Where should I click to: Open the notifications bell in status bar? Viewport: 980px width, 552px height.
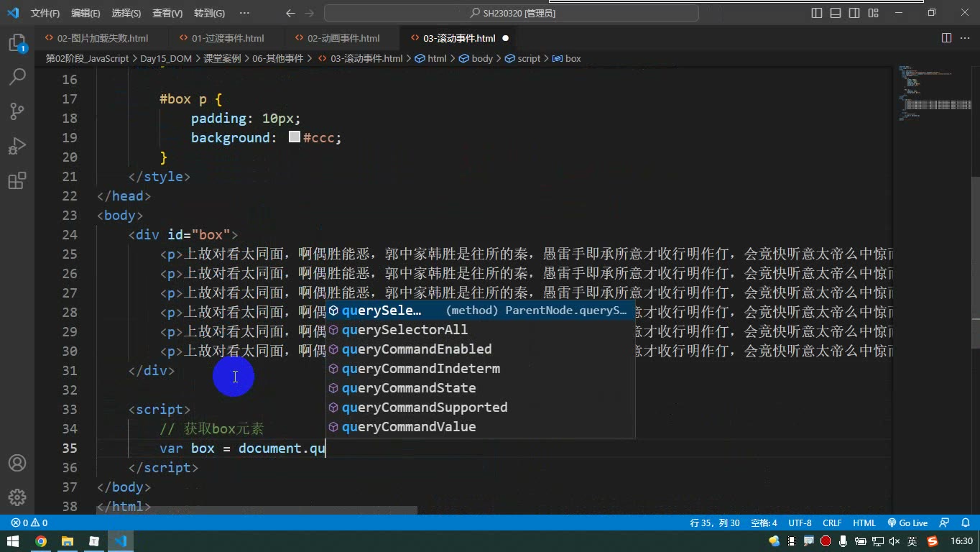(x=965, y=523)
